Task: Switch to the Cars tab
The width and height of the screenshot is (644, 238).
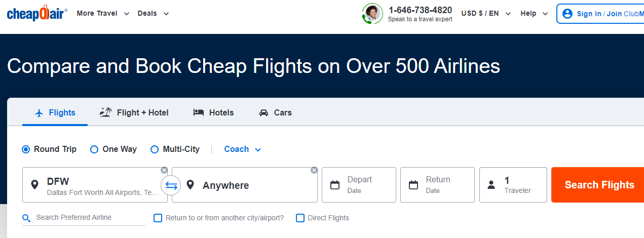Action: click(x=275, y=112)
